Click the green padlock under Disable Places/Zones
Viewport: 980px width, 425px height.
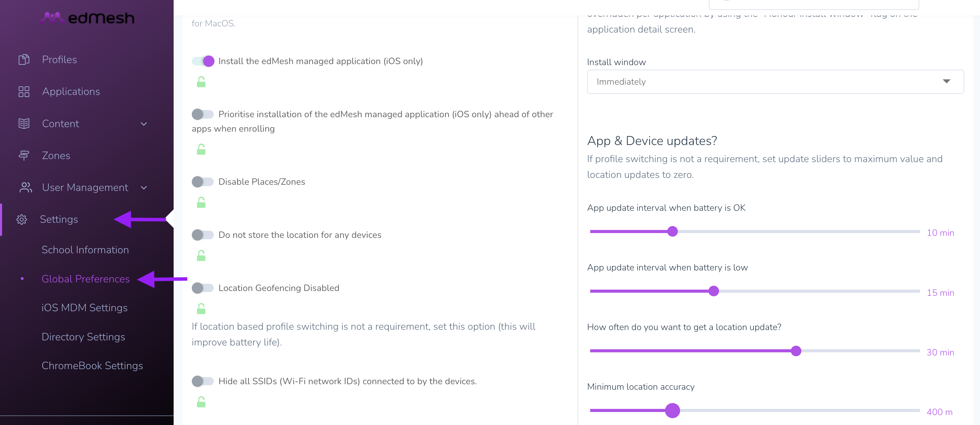[201, 203]
